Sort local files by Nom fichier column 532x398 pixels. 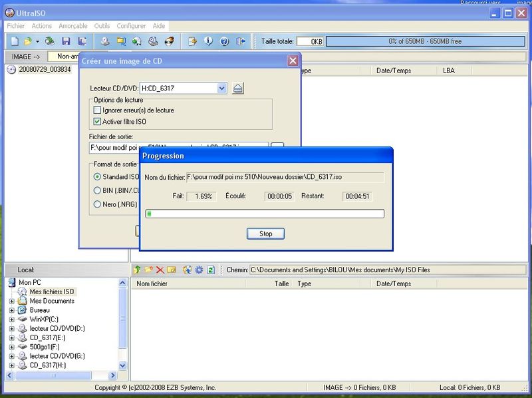188,284
